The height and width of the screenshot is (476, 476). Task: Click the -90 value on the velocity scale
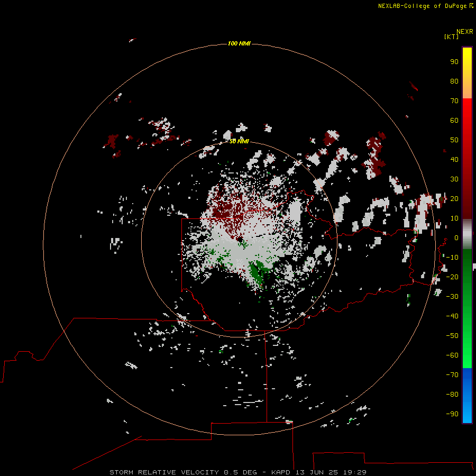click(452, 414)
